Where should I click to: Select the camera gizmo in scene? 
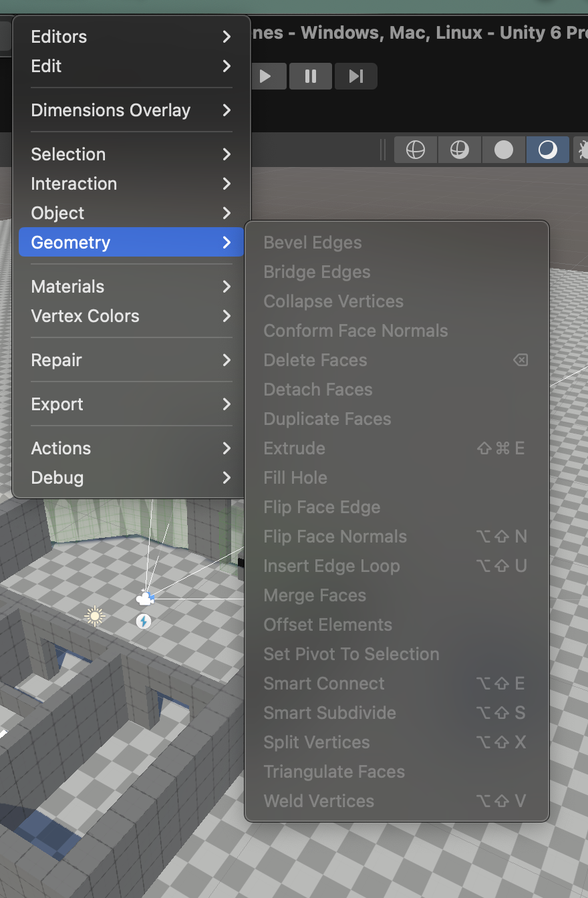pos(144,599)
